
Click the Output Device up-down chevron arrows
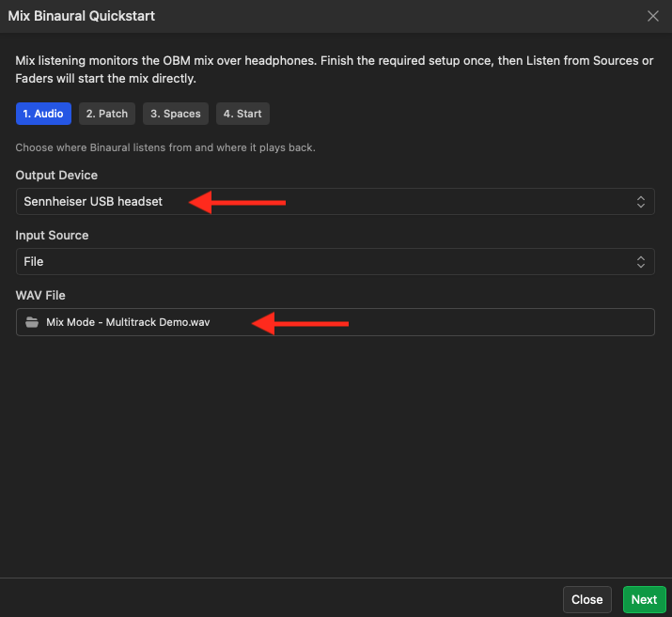pyautogui.click(x=641, y=202)
